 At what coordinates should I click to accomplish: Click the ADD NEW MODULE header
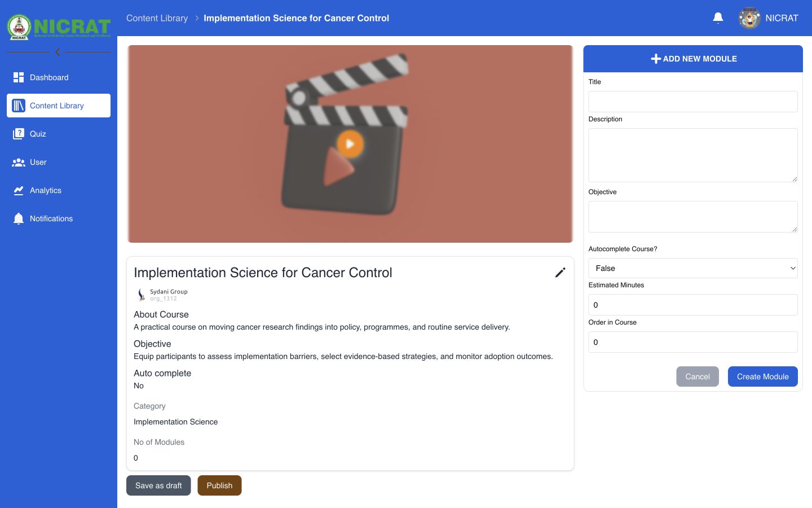click(x=693, y=59)
